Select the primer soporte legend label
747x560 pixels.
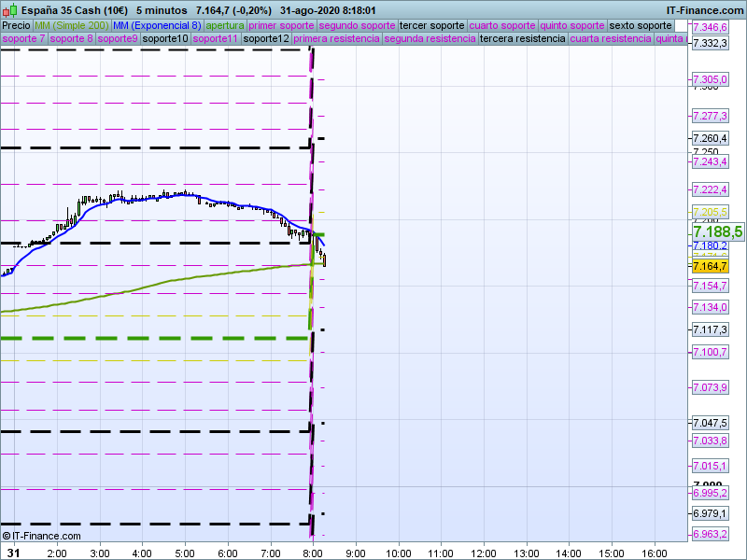click(x=282, y=25)
